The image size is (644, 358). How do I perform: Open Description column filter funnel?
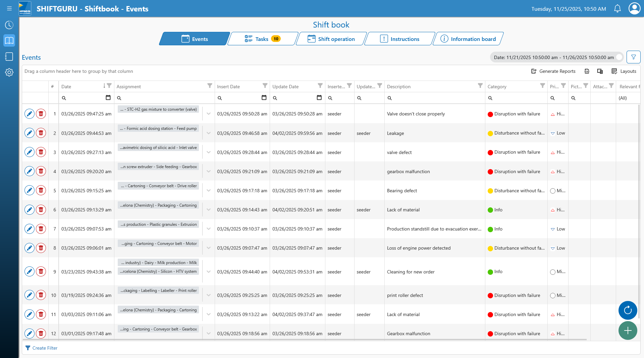pyautogui.click(x=480, y=86)
